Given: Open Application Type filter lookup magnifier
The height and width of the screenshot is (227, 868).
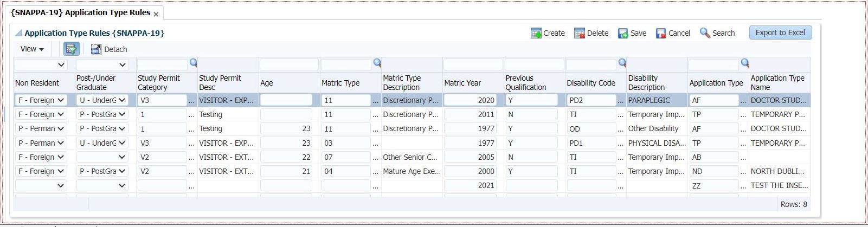Looking at the screenshot, I should click(x=745, y=63).
